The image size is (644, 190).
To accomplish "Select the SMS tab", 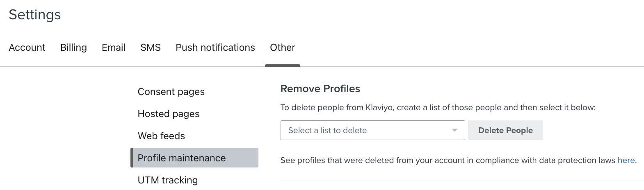I will coord(151,47).
